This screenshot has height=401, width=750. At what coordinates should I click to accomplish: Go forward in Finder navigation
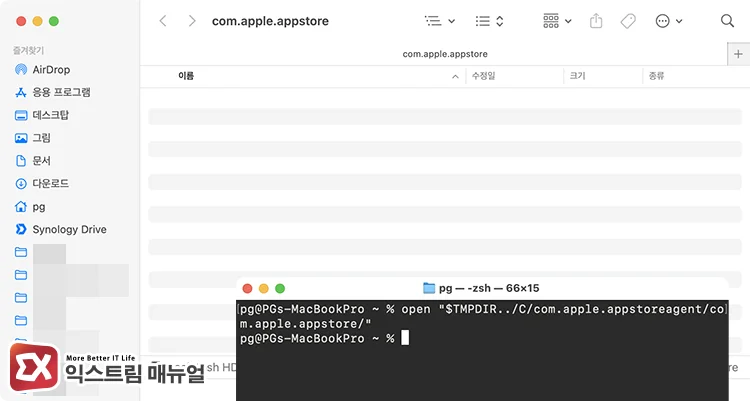192,21
